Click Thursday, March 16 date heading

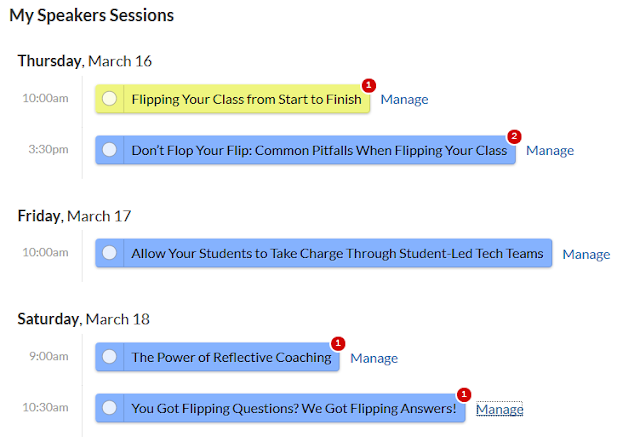pyautogui.click(x=85, y=61)
